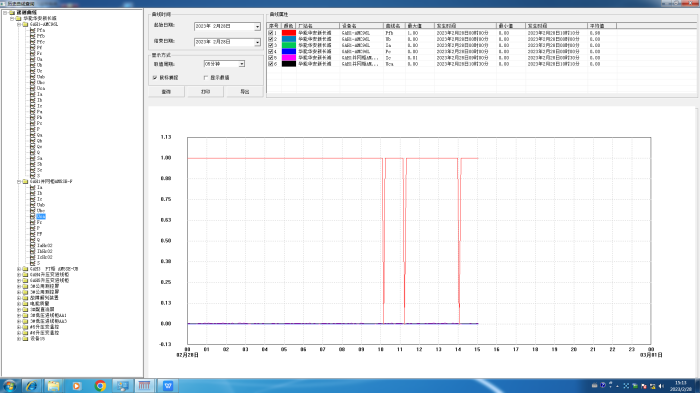Click the Windows Start orb
The image size is (700, 393).
click(x=9, y=386)
